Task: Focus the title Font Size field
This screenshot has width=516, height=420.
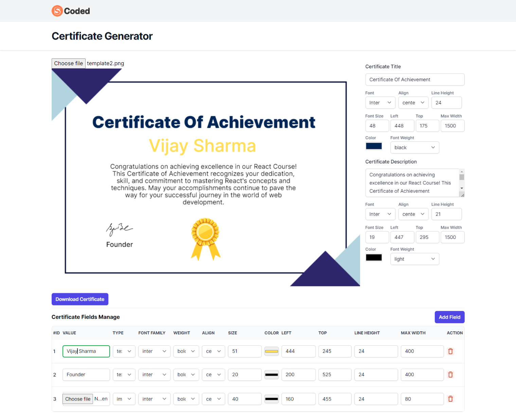Action: [377, 126]
